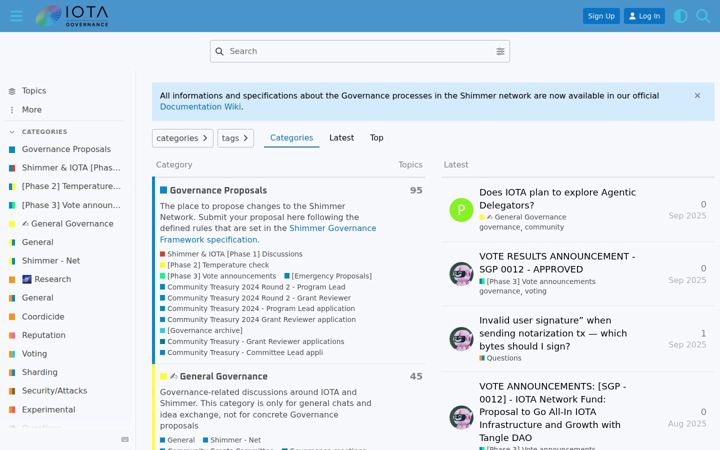
Task: Expand the categories filter dropdown
Action: tap(182, 138)
